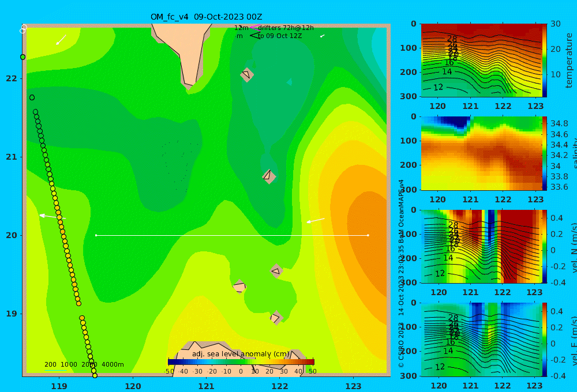Click the green circle marker near 22.3N on the left edge

23,57
